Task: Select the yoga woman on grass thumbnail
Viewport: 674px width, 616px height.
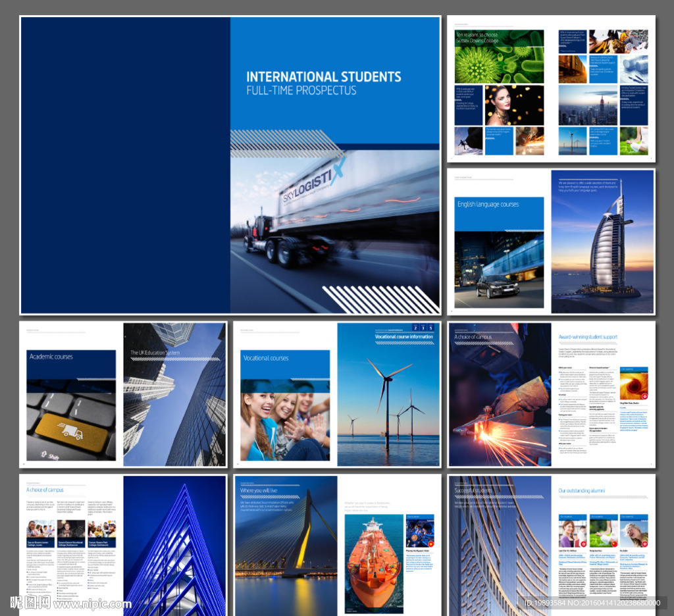Action: (634, 141)
